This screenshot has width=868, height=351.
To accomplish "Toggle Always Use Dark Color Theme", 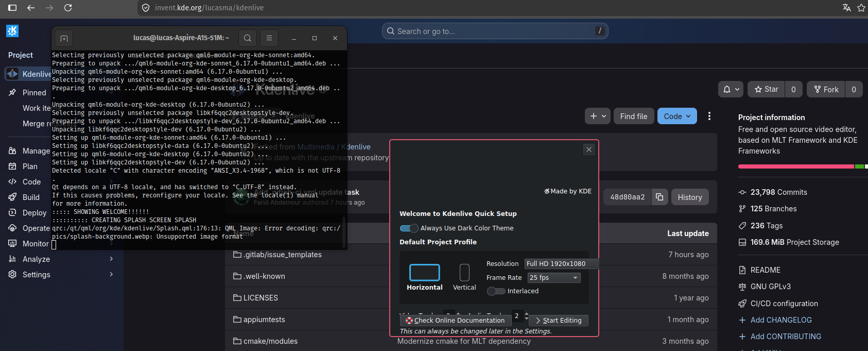I will [409, 228].
